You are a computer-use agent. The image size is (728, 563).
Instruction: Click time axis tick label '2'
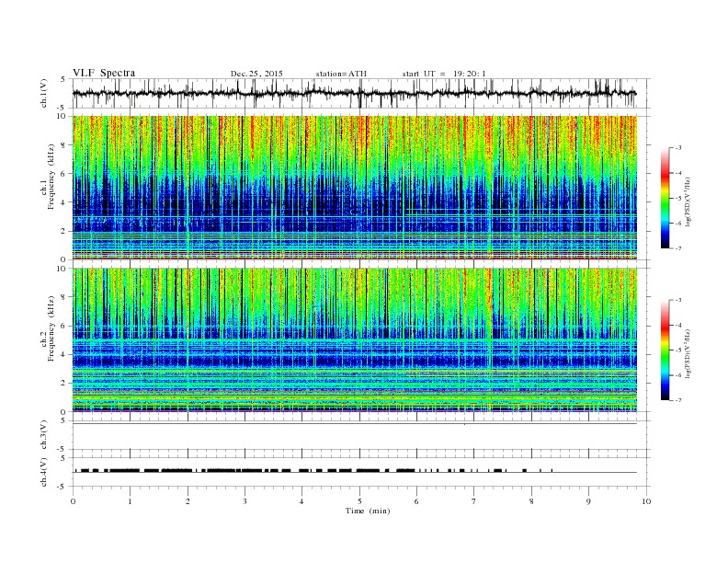click(x=188, y=501)
